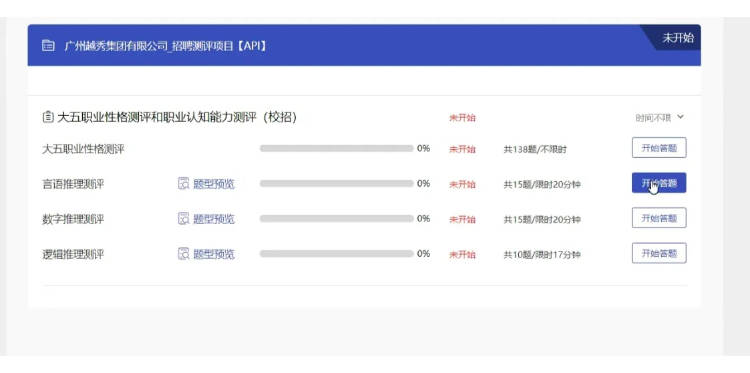
Task: Click 共10题/限时17分钟 text
Action: point(542,255)
